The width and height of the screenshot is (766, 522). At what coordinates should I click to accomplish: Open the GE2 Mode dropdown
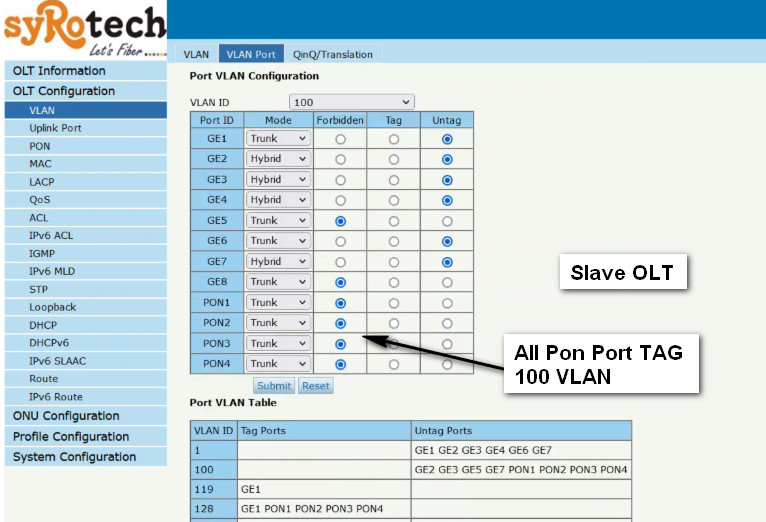pyautogui.click(x=278, y=159)
